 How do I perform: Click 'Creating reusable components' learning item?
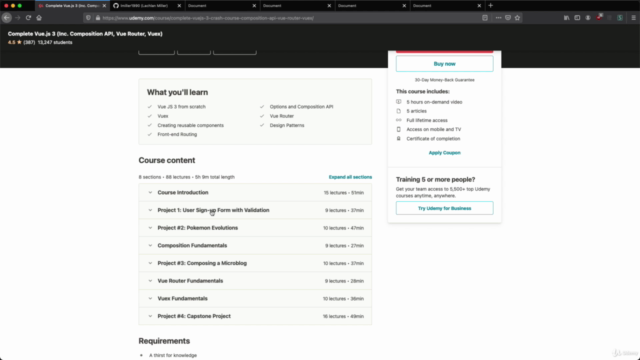pyautogui.click(x=191, y=125)
